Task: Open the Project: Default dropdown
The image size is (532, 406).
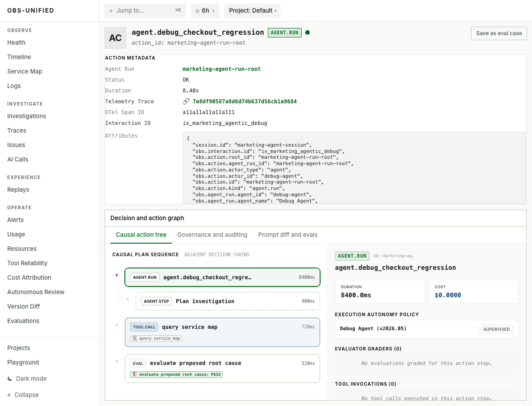Action: click(252, 11)
